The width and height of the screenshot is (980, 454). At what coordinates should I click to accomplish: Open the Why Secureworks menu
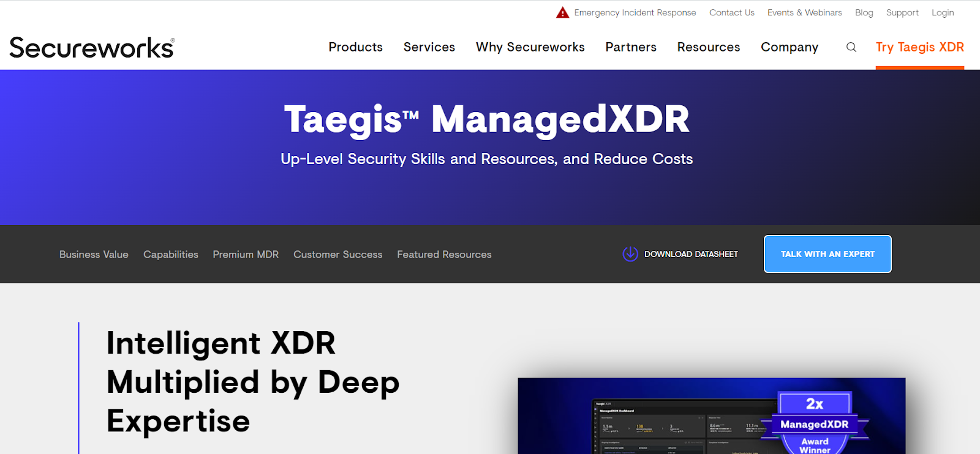(x=530, y=47)
